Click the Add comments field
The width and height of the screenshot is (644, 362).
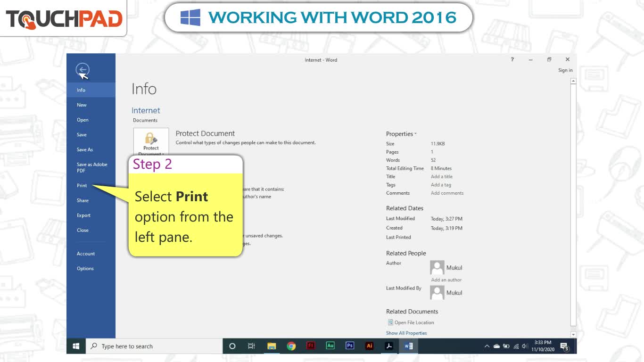click(x=447, y=193)
